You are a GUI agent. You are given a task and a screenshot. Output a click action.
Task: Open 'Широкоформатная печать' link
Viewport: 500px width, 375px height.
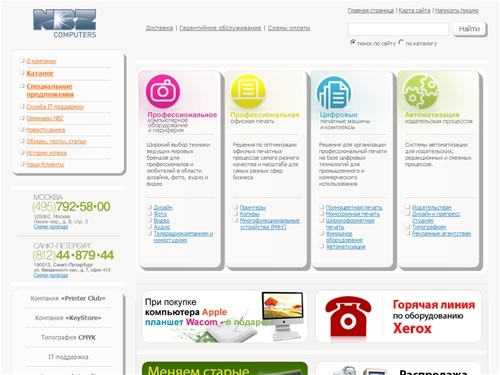(x=350, y=224)
